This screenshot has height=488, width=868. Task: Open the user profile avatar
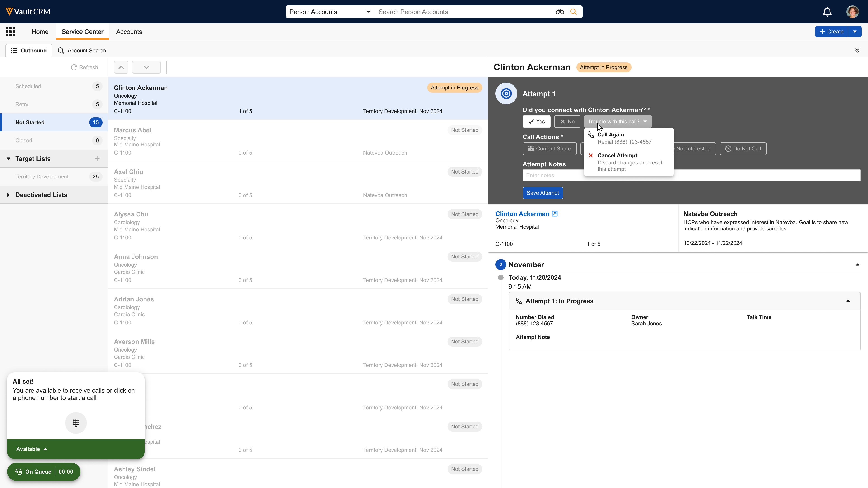852,12
